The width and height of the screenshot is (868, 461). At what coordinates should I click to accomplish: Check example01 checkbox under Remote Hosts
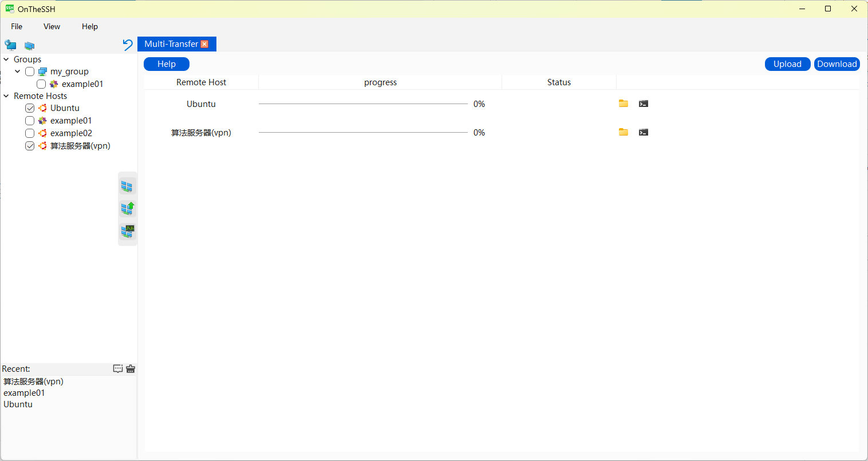coord(30,121)
